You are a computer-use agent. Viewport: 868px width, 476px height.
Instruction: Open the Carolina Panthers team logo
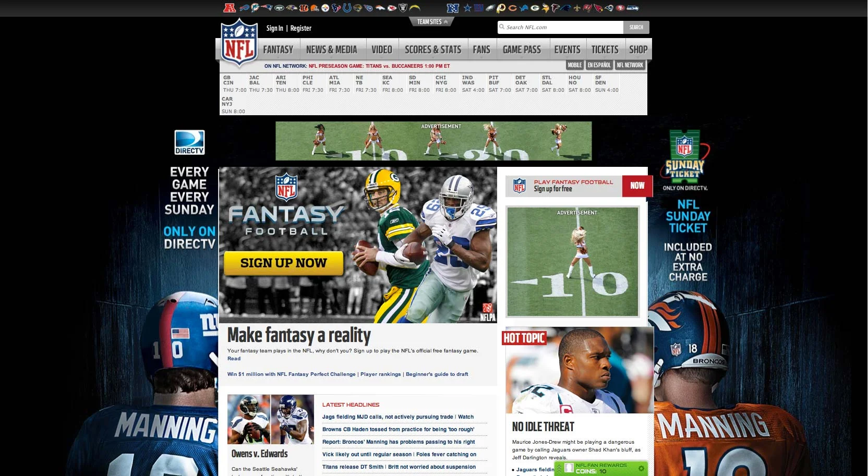pyautogui.click(x=565, y=8)
